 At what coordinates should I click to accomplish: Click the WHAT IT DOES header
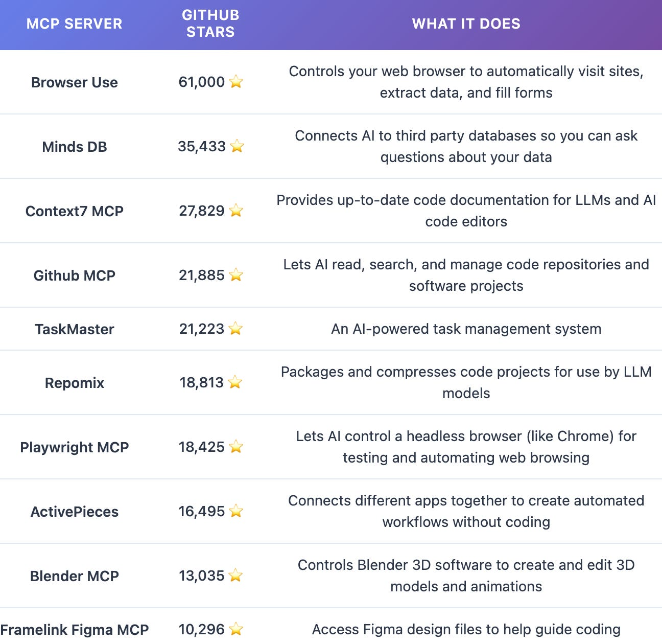pyautogui.click(x=466, y=24)
